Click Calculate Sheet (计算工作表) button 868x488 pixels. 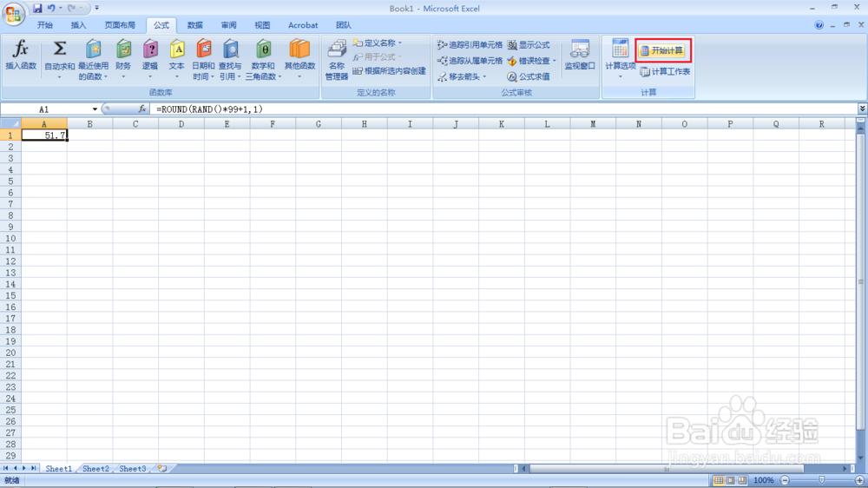tap(665, 71)
